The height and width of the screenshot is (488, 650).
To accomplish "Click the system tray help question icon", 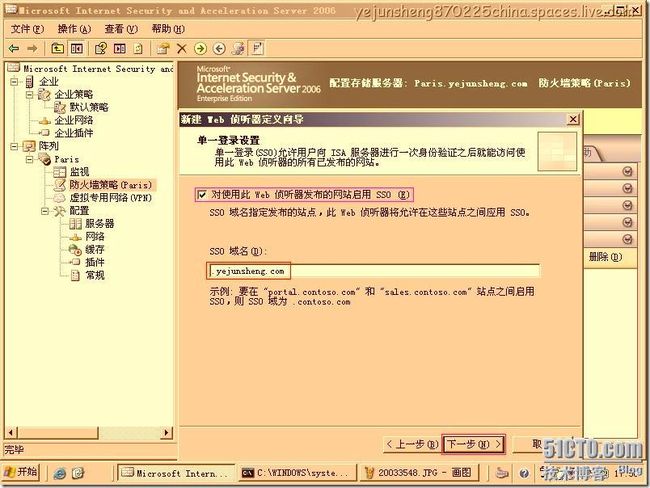I will point(524,473).
